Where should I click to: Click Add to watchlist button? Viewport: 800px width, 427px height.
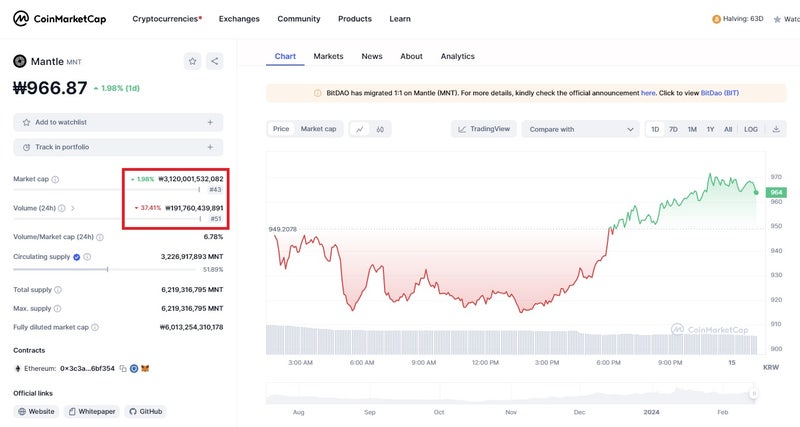click(118, 122)
